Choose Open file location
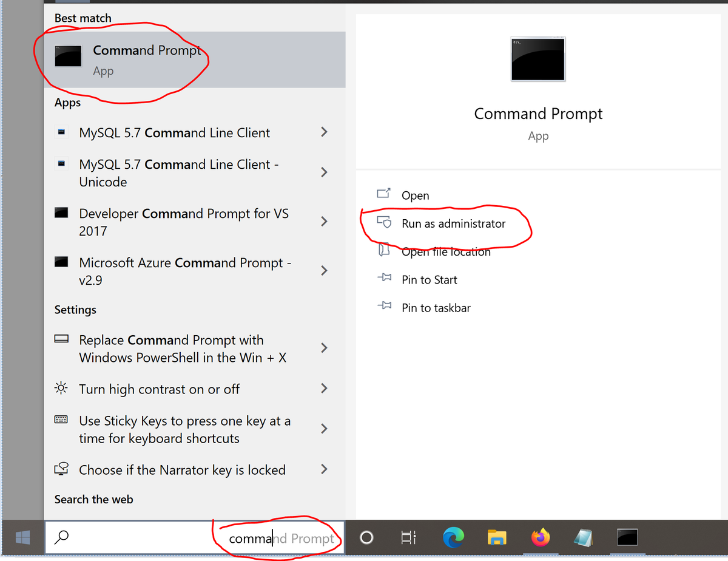 click(x=446, y=251)
